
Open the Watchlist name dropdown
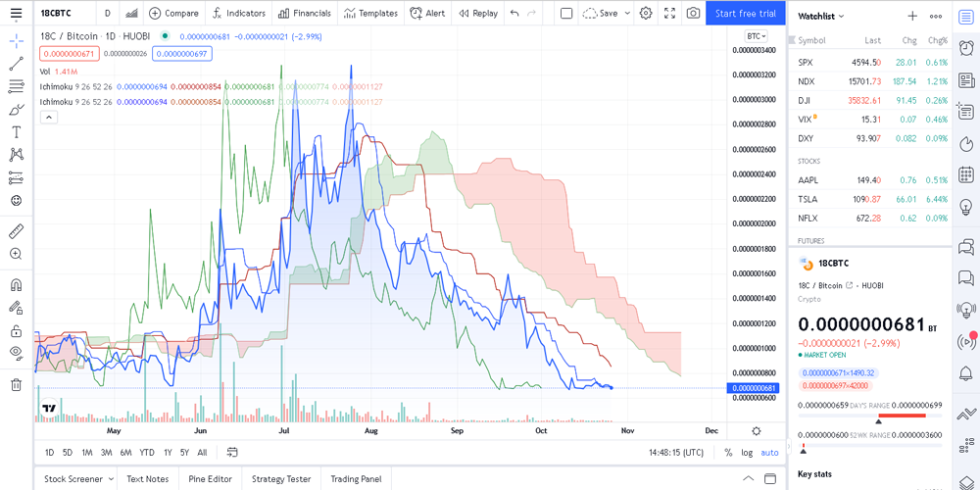pyautogui.click(x=820, y=17)
